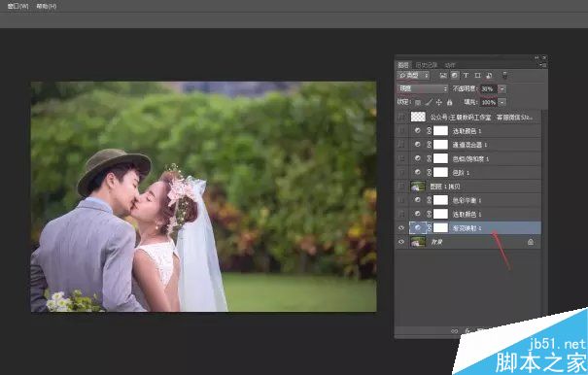
Task: Open the 窗口(W) menu
Action: [x=17, y=7]
